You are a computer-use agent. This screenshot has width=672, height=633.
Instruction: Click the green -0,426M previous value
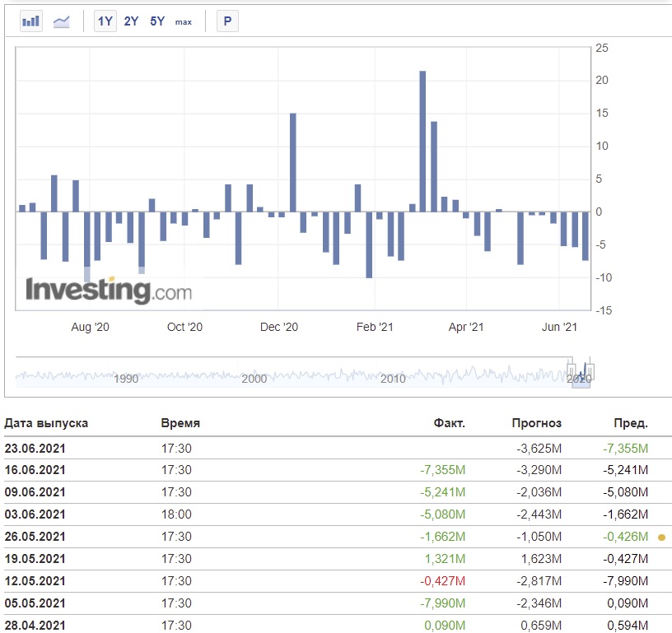625,537
